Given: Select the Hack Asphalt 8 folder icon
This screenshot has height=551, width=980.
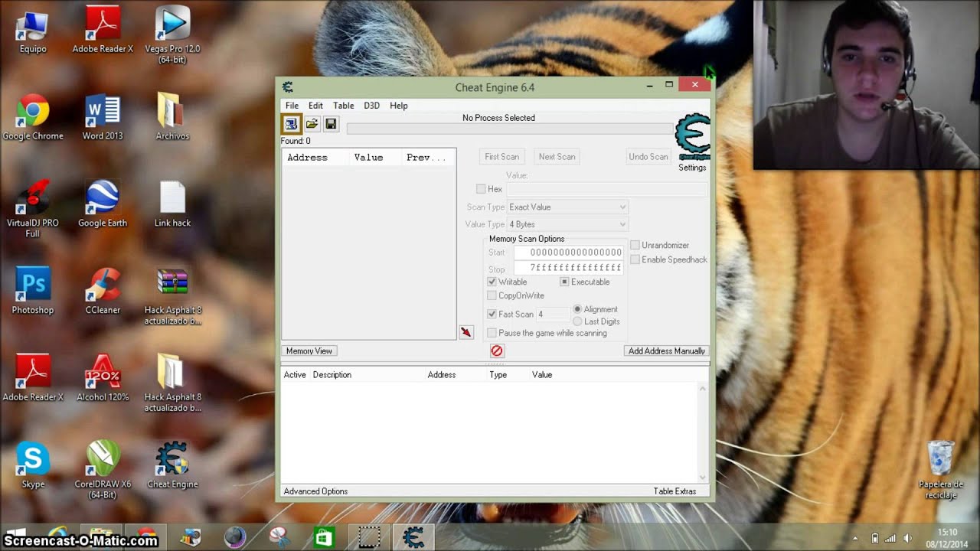Looking at the screenshot, I should click(172, 383).
